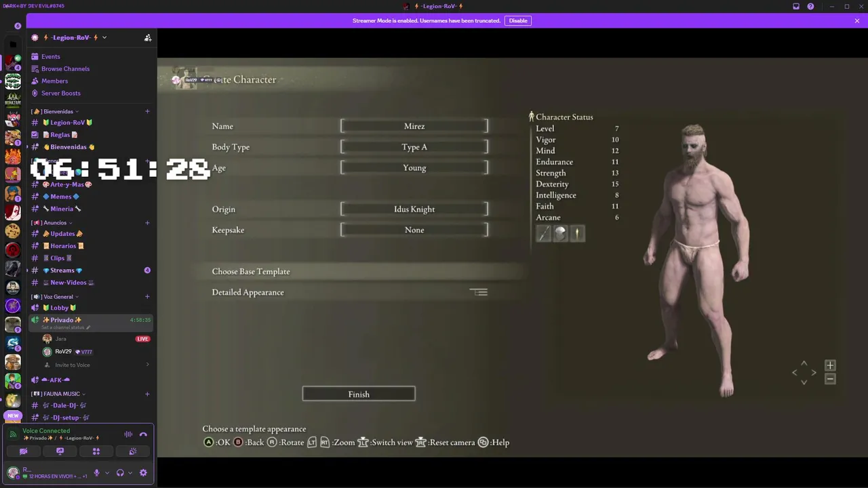Dismiss the Streamer Mode banner
The width and height of the screenshot is (868, 488).
tap(857, 21)
